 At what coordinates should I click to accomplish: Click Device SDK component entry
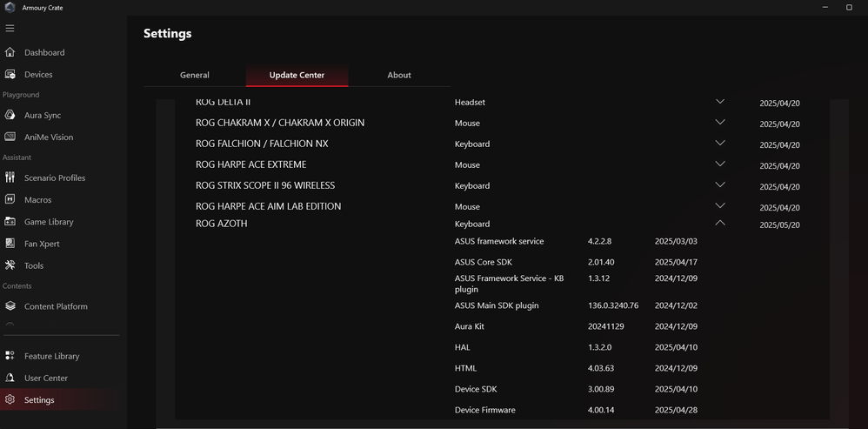[476, 389]
